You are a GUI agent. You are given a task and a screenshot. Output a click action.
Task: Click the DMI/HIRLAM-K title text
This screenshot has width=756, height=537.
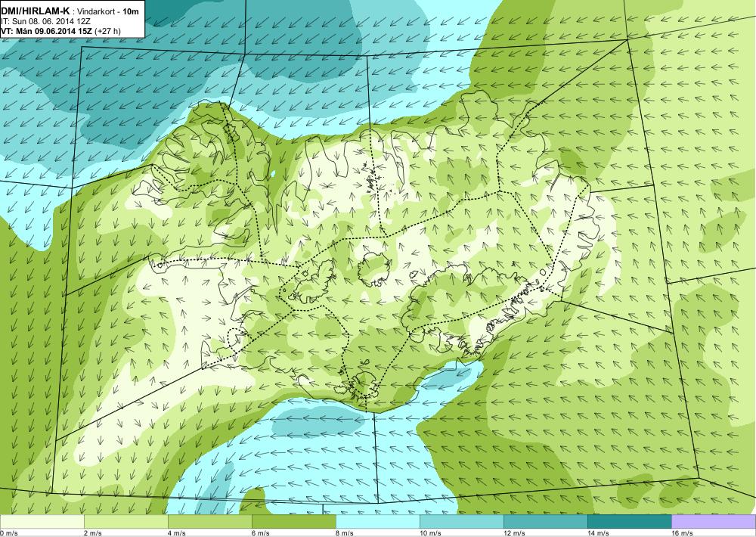pyautogui.click(x=36, y=10)
